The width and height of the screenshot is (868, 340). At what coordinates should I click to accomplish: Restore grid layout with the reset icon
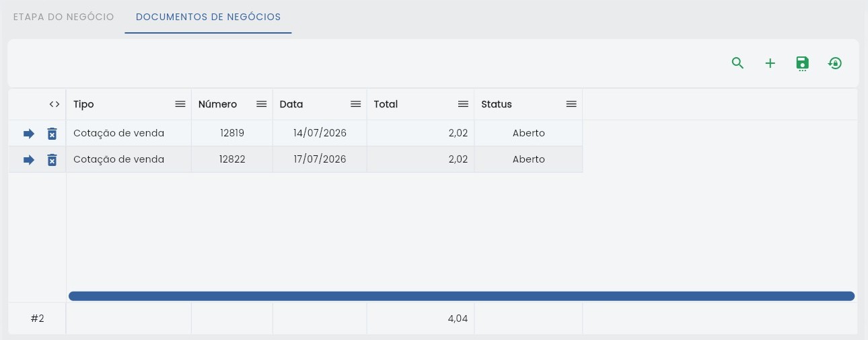(835, 63)
